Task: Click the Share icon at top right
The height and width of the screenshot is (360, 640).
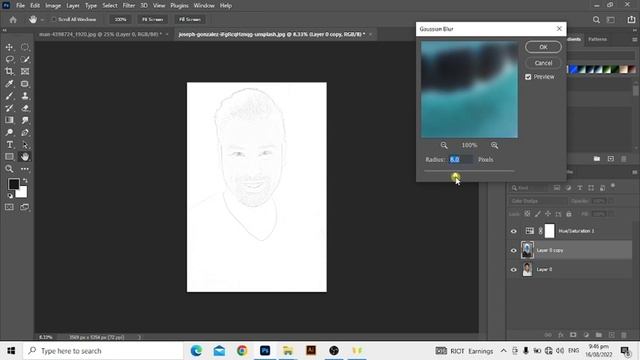Action: 631,19
